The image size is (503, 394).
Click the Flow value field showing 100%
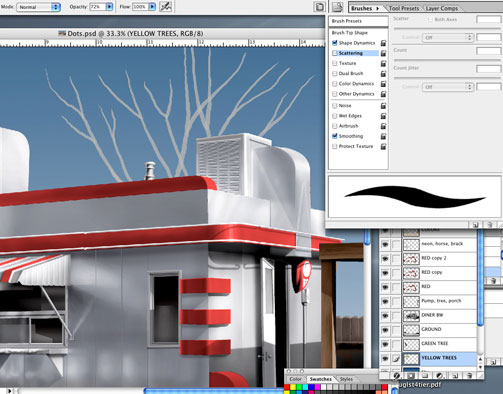click(x=140, y=7)
